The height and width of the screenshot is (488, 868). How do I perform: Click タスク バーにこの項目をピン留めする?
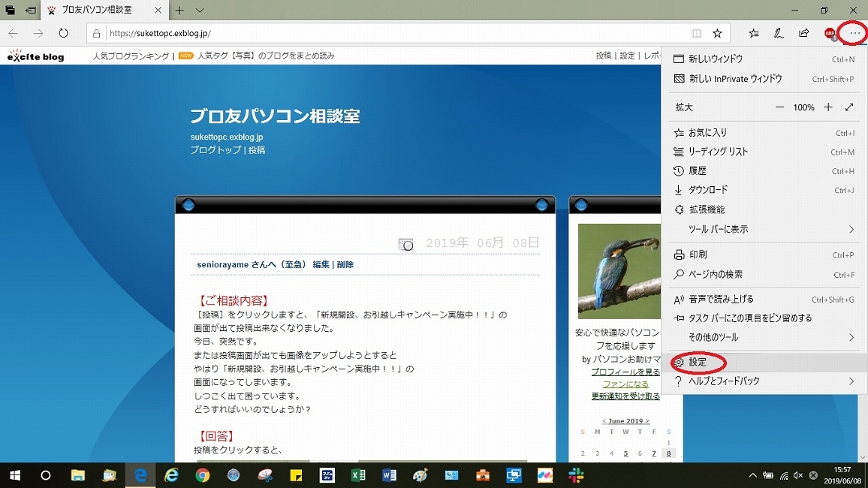[764, 318]
